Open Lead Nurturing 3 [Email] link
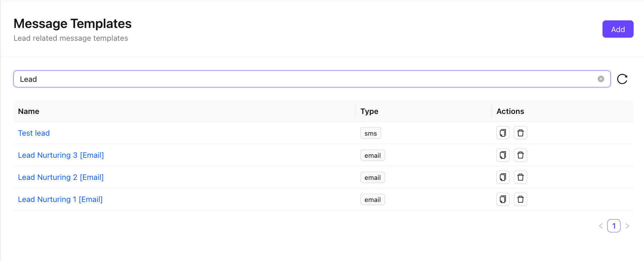Screen dimensions: 644x261 [x=61, y=155]
